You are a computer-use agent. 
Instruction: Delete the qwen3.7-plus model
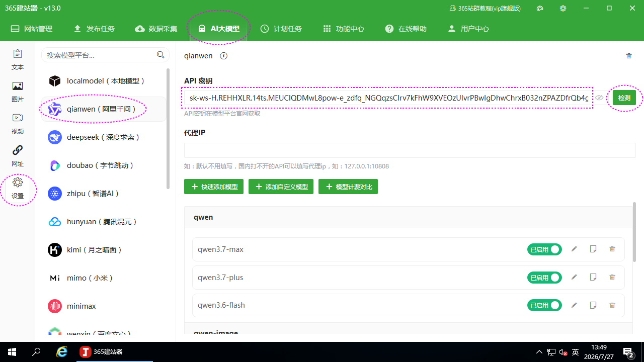pos(612,277)
